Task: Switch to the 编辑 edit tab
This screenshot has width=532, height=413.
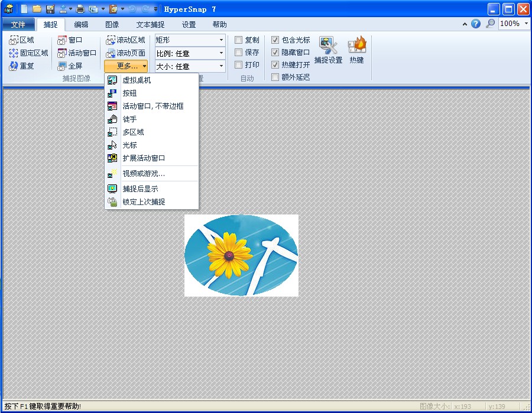Action: (81, 24)
